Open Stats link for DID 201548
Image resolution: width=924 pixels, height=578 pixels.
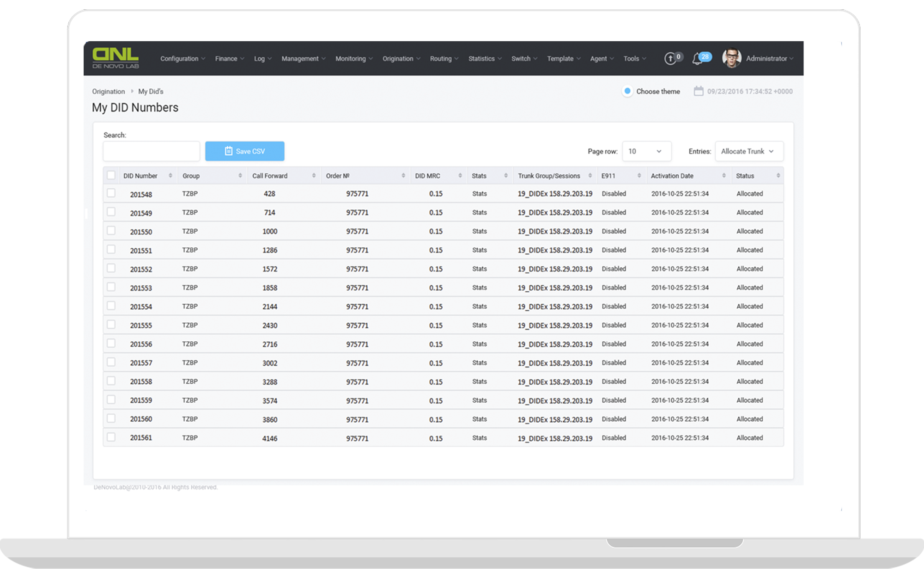[x=480, y=194]
